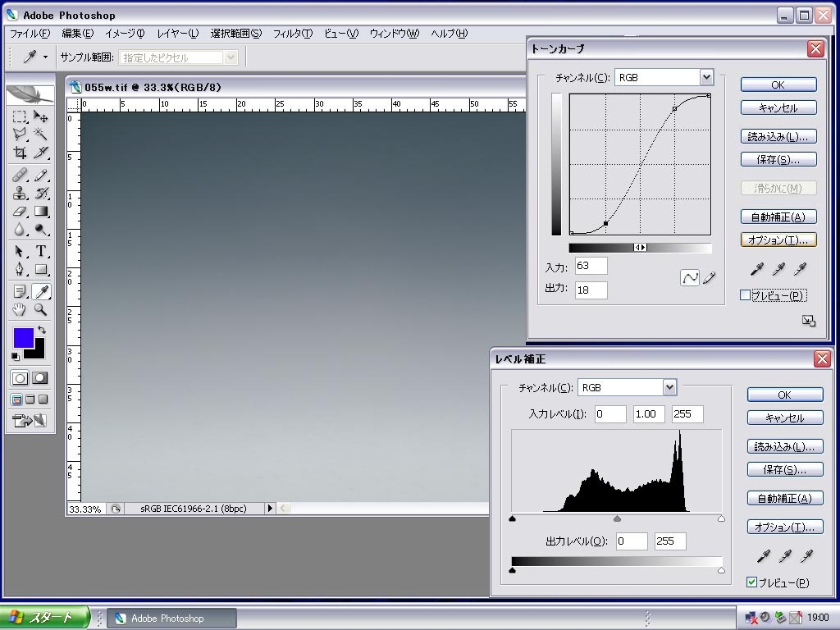The image size is (840, 630).
Task: Switch to Quick Mask mode
Action: (39, 378)
